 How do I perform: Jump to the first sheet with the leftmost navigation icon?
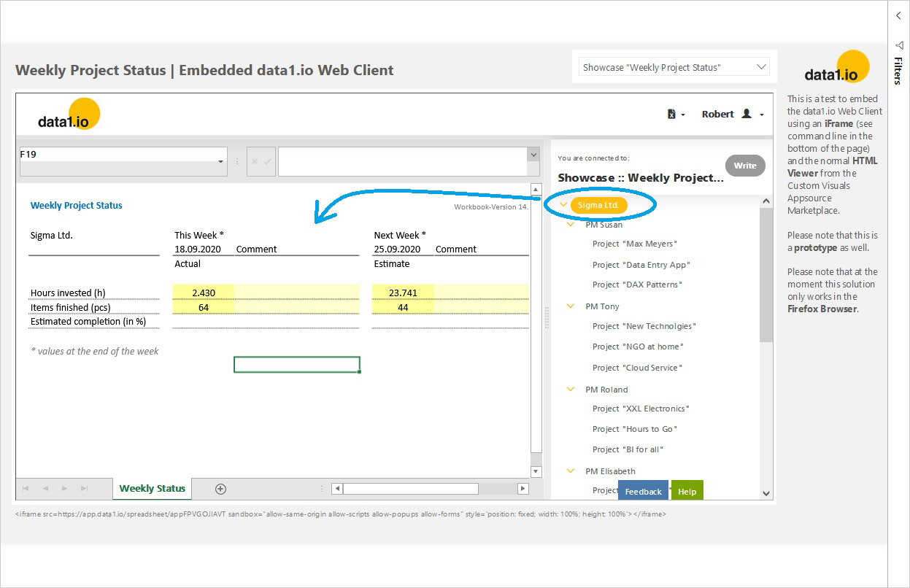[25, 489]
